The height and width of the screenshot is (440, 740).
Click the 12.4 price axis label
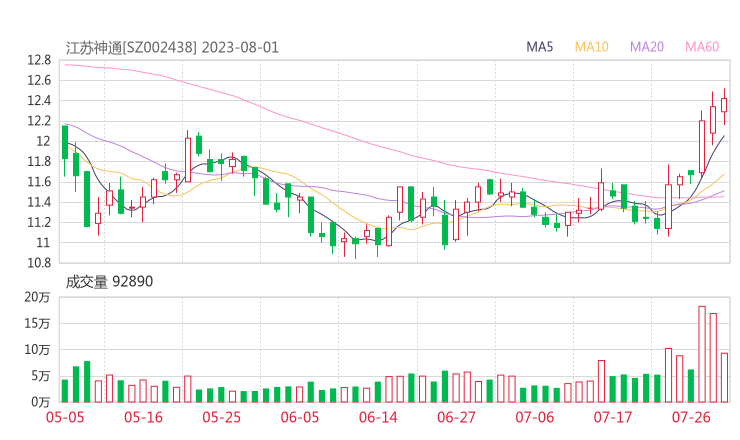tap(39, 101)
